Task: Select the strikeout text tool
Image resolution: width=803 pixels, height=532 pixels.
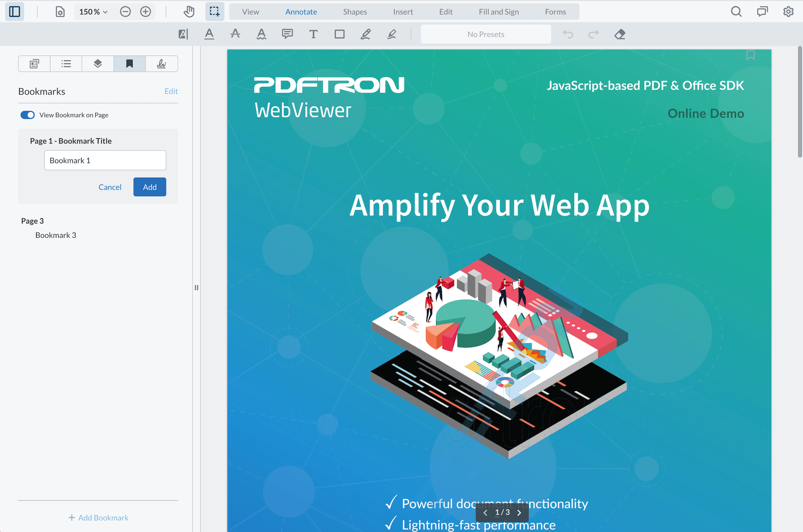Action: (x=235, y=34)
